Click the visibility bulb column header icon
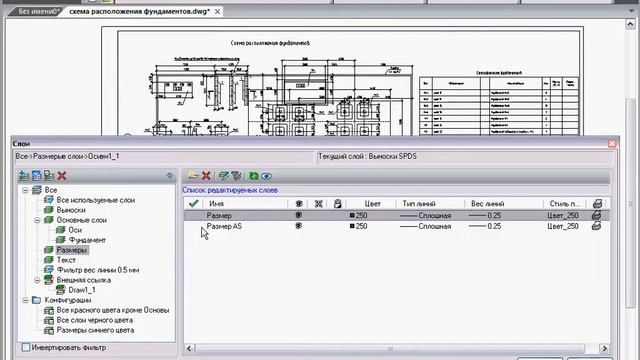Viewport: 640px width, 360px height. (x=299, y=203)
